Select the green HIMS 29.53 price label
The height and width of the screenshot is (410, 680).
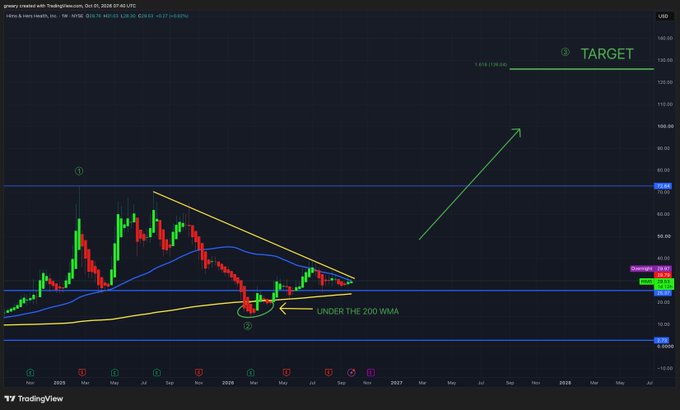tap(656, 282)
